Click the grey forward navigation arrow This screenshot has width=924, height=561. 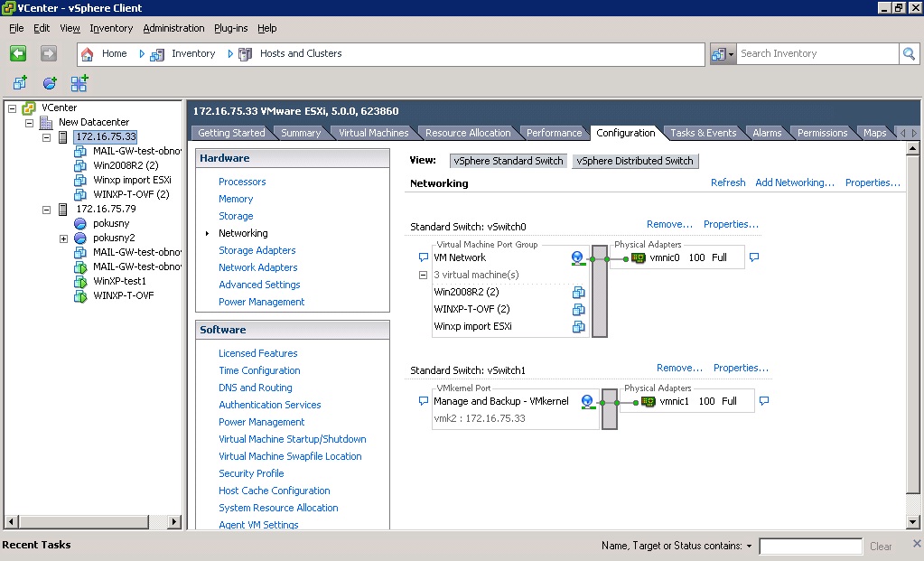(48, 53)
